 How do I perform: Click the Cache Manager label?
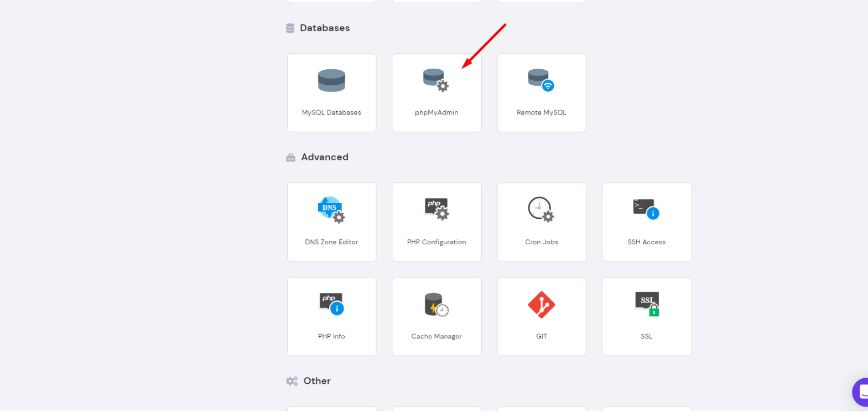tap(436, 336)
